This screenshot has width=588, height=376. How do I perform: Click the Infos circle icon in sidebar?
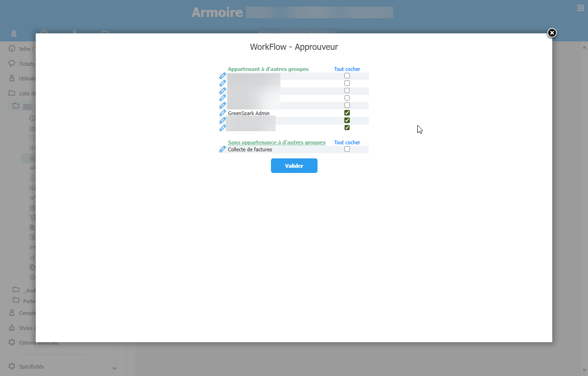pos(12,48)
